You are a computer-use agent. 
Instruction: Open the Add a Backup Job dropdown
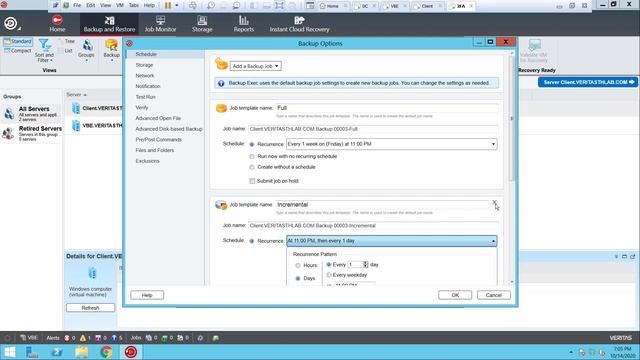point(255,66)
